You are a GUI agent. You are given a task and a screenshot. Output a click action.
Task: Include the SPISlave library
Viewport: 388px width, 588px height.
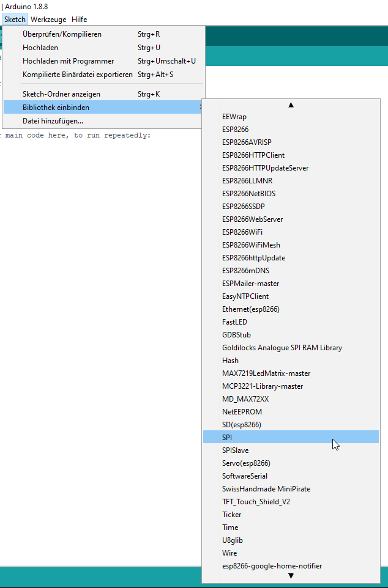coord(291,450)
